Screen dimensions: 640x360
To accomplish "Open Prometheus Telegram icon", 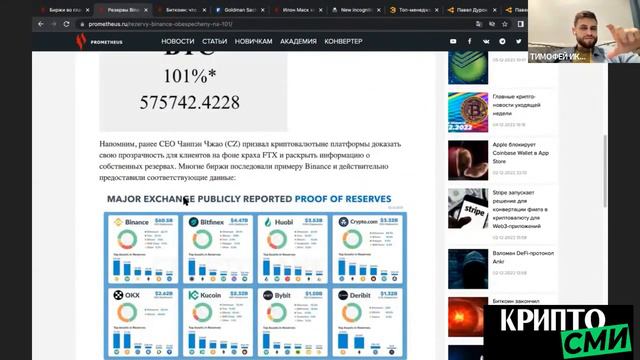I will [502, 41].
